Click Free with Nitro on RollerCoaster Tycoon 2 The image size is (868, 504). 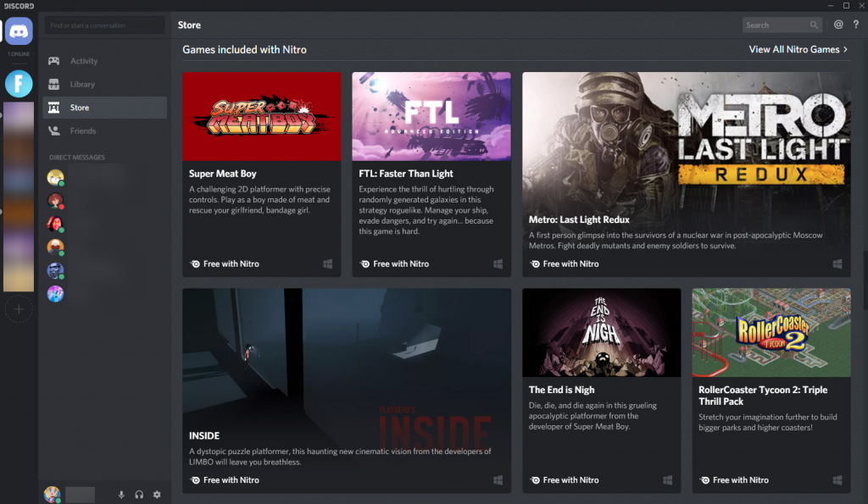tap(734, 479)
